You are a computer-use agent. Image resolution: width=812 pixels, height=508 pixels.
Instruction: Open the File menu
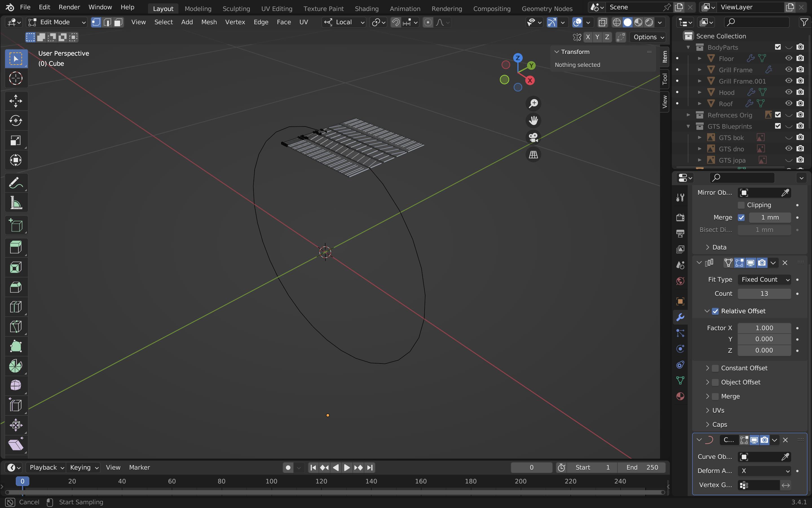point(25,7)
